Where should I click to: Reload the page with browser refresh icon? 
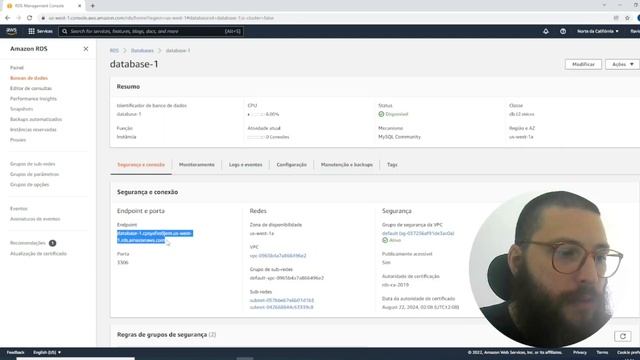pos(29,18)
